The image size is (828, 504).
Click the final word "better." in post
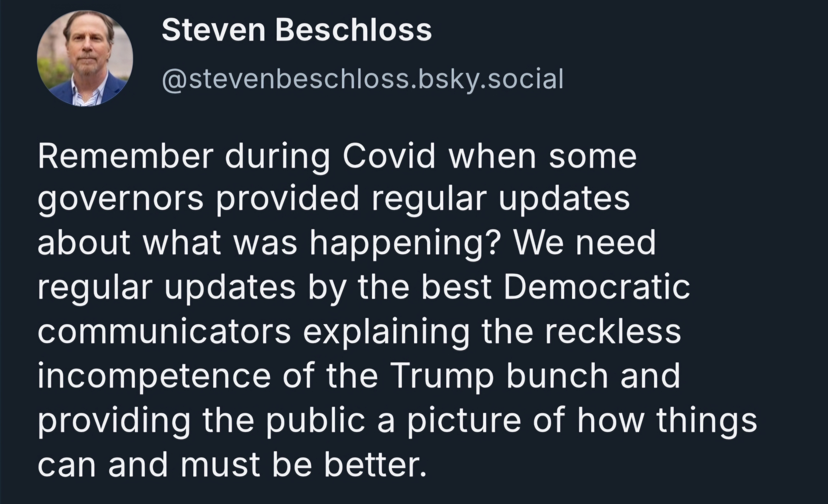tap(375, 464)
